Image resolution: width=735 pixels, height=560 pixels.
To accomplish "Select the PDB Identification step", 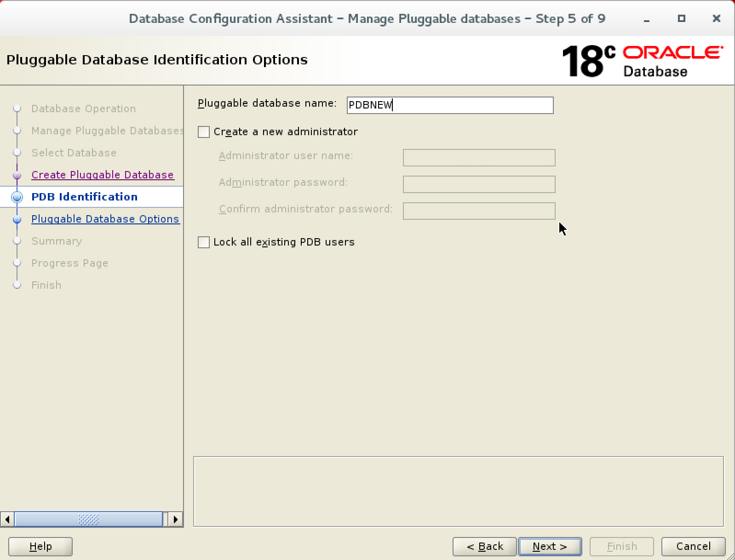I will (85, 197).
